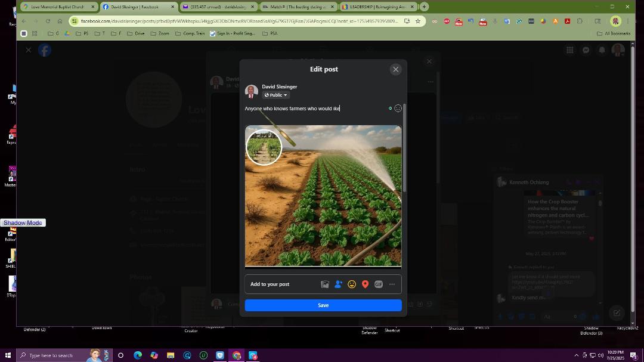Open more post options ellipsis
This screenshot has height=362, width=644.
pyautogui.click(x=392, y=284)
